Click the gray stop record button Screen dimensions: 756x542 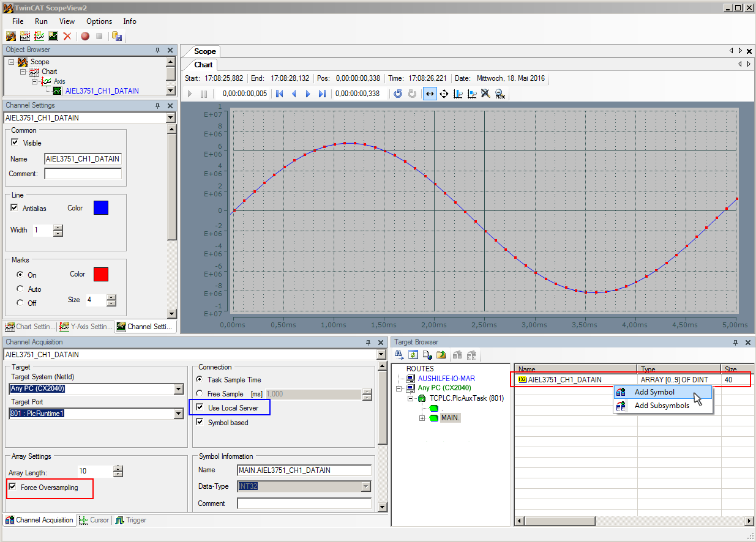click(99, 37)
